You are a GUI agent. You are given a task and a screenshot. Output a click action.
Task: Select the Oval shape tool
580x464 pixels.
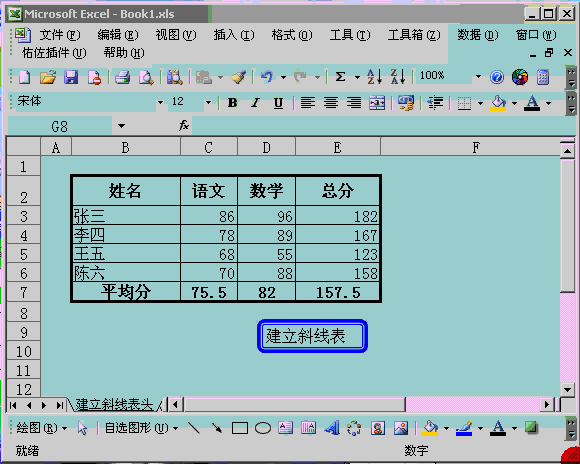click(x=263, y=428)
